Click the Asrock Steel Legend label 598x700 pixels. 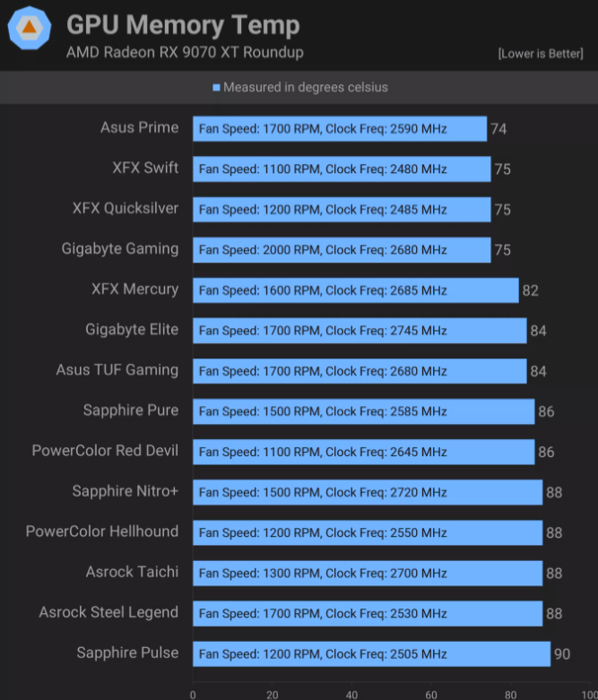click(108, 613)
